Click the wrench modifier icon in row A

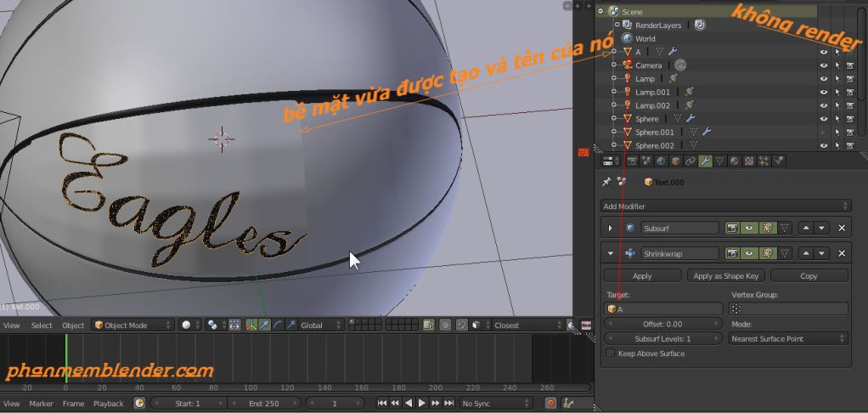click(x=673, y=52)
